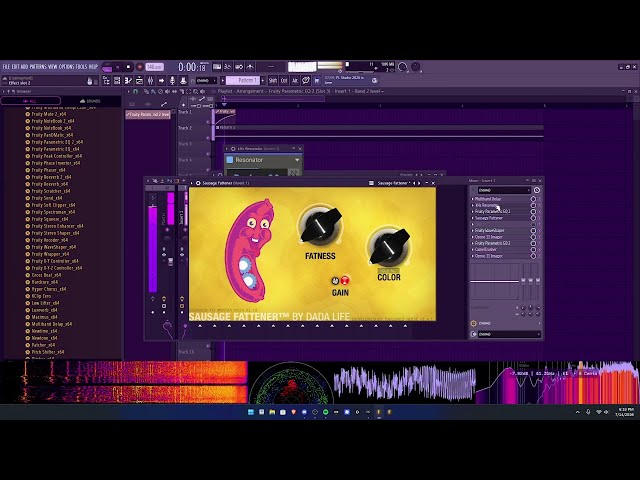This screenshot has width=640, height=480.
Task: Select the ALL tab in the Browser
Action: tap(31, 101)
